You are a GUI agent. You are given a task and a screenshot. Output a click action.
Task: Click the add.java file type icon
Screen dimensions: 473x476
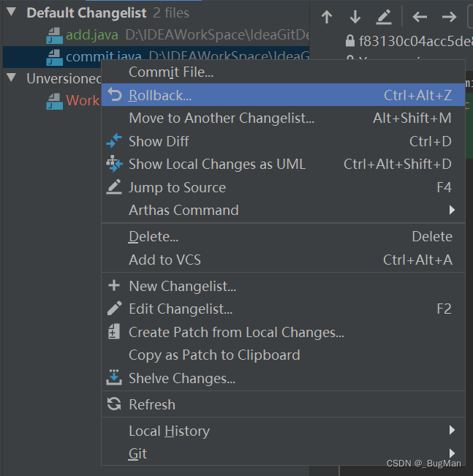(54, 36)
